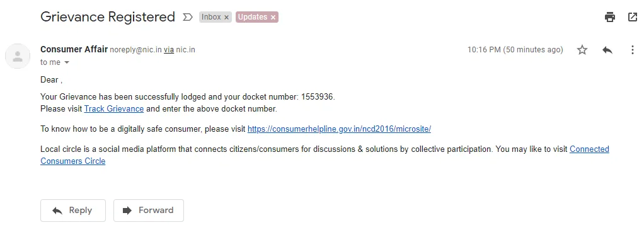644x237 pixels.
Task: Click the reply arrow icon near the timestamp
Action: pyautogui.click(x=607, y=50)
